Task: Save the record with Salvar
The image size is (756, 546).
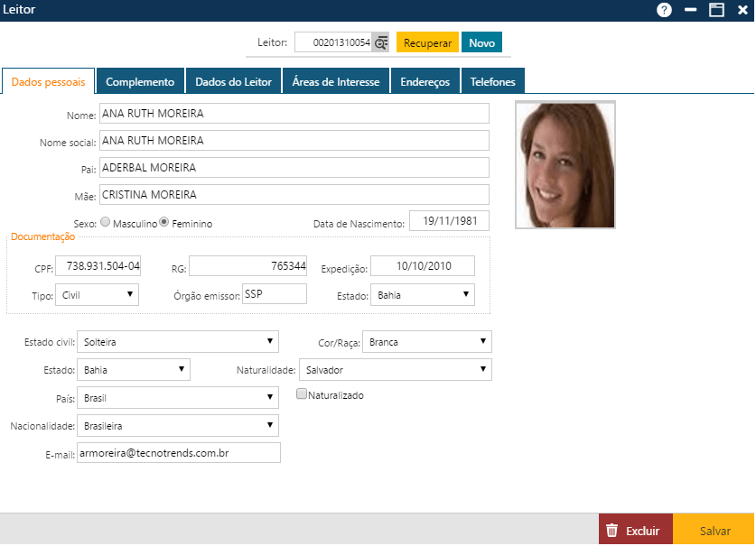Action: click(x=714, y=531)
